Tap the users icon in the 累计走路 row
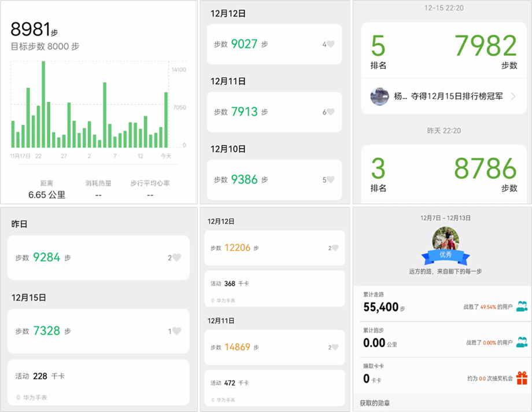Image resolution: width=532 pixels, height=412 pixels. click(x=522, y=307)
